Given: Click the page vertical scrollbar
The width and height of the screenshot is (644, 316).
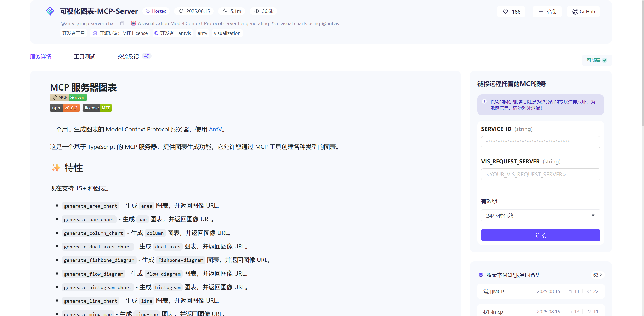Looking at the screenshot, I should click(x=642, y=63).
